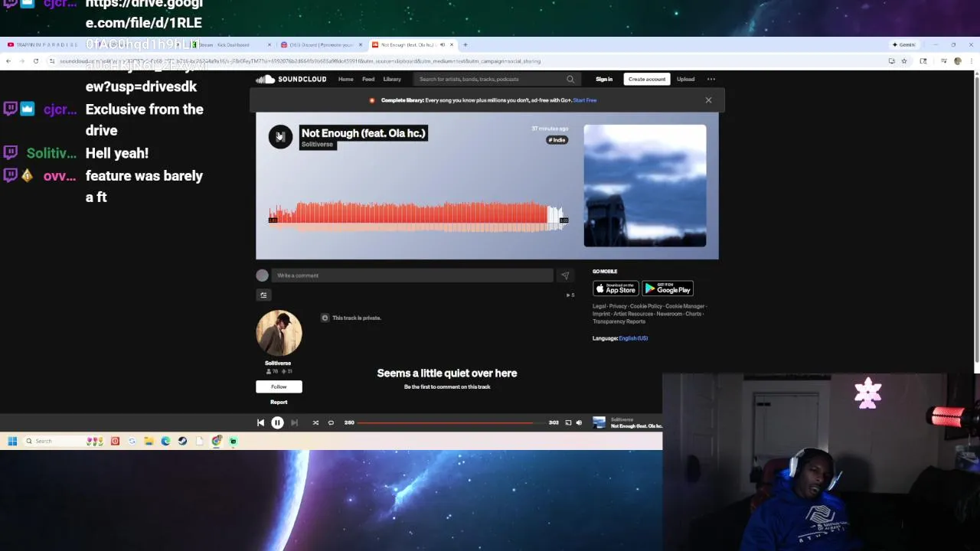Image resolution: width=980 pixels, height=551 pixels.
Task: Switch to the TRAPPIN IN PARADISE browser tab
Action: point(46,44)
